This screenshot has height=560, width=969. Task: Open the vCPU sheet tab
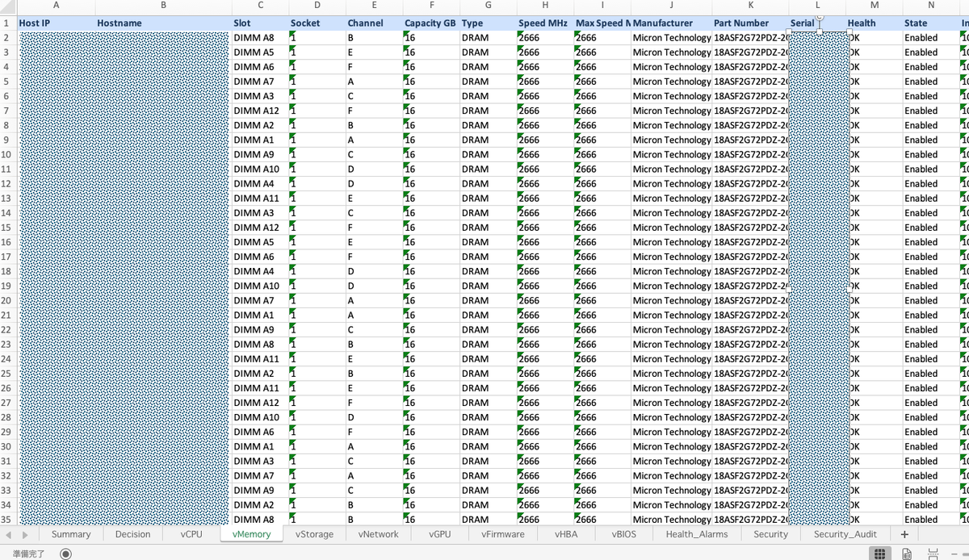191,534
